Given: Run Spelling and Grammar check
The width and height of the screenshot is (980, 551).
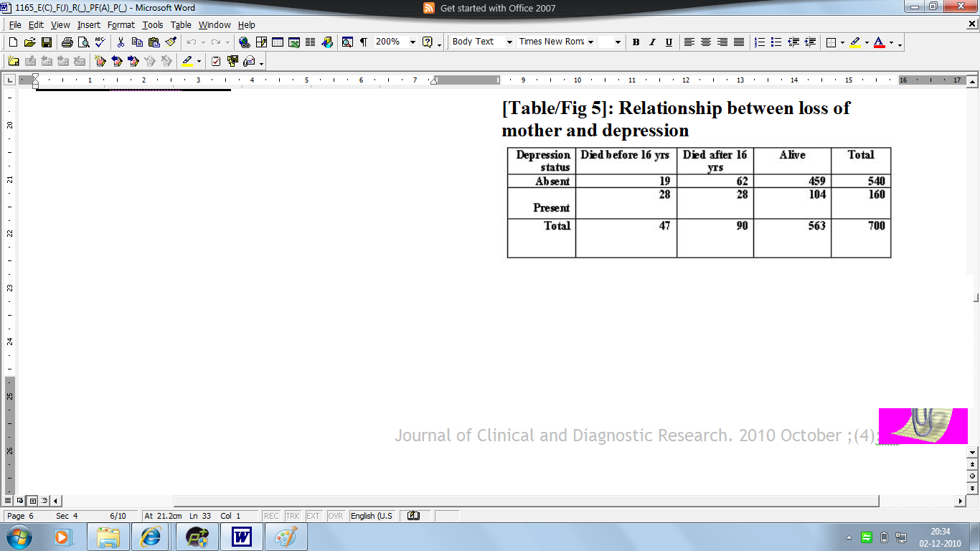Looking at the screenshot, I should [100, 42].
